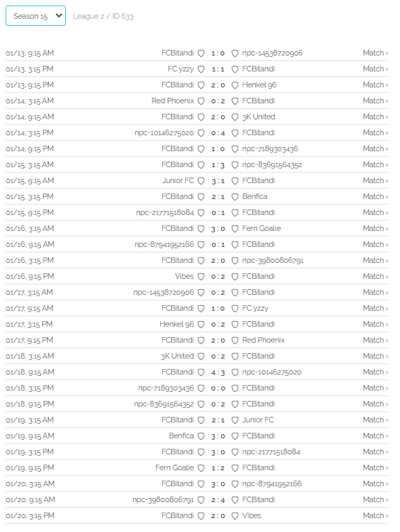Open Match link for Fern Goalie 1:2 game

coord(375,467)
